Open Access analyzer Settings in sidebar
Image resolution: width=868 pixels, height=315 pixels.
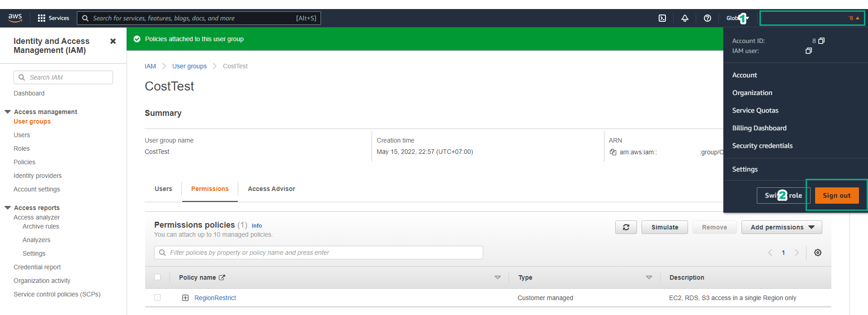[x=34, y=253]
